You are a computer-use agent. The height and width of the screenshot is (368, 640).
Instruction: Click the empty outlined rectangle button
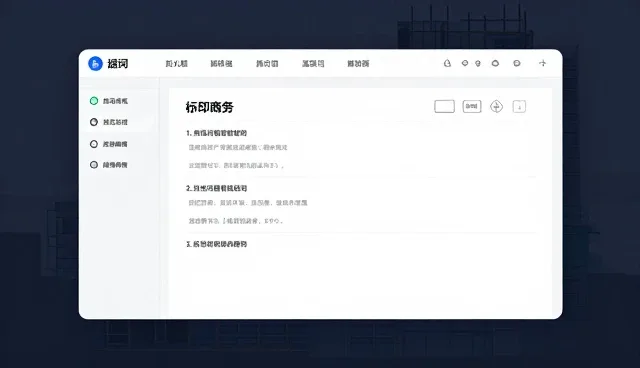[x=444, y=106]
